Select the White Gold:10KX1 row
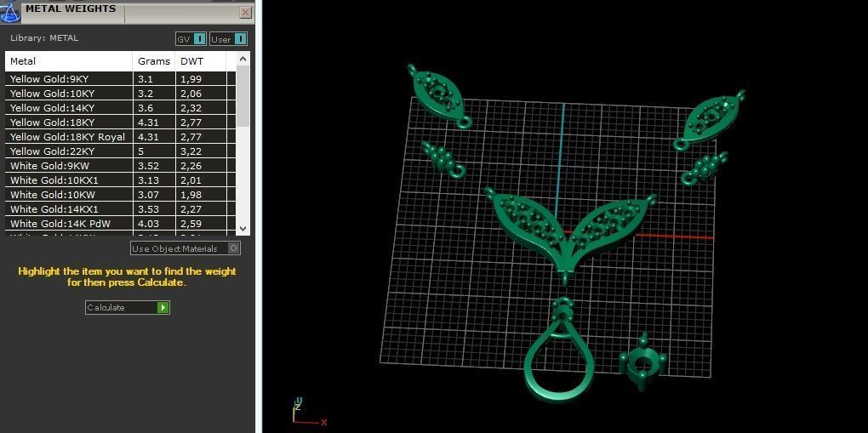The image size is (868, 433). click(120, 180)
